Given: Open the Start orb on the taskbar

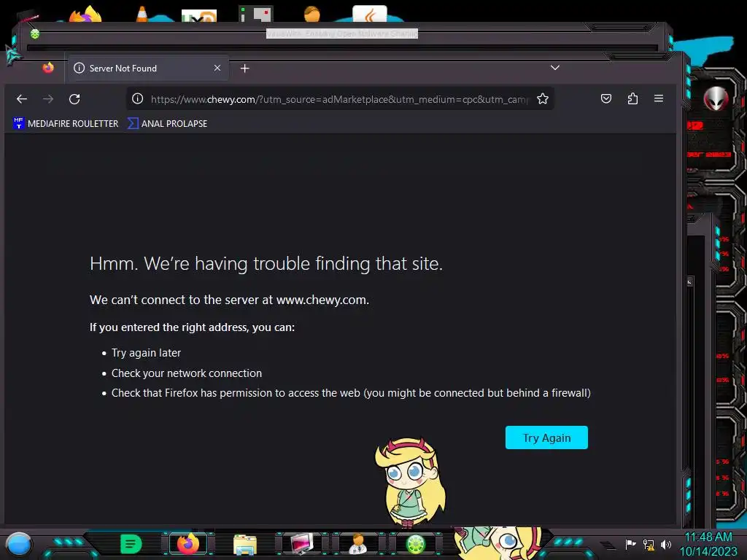Looking at the screenshot, I should pos(19,544).
